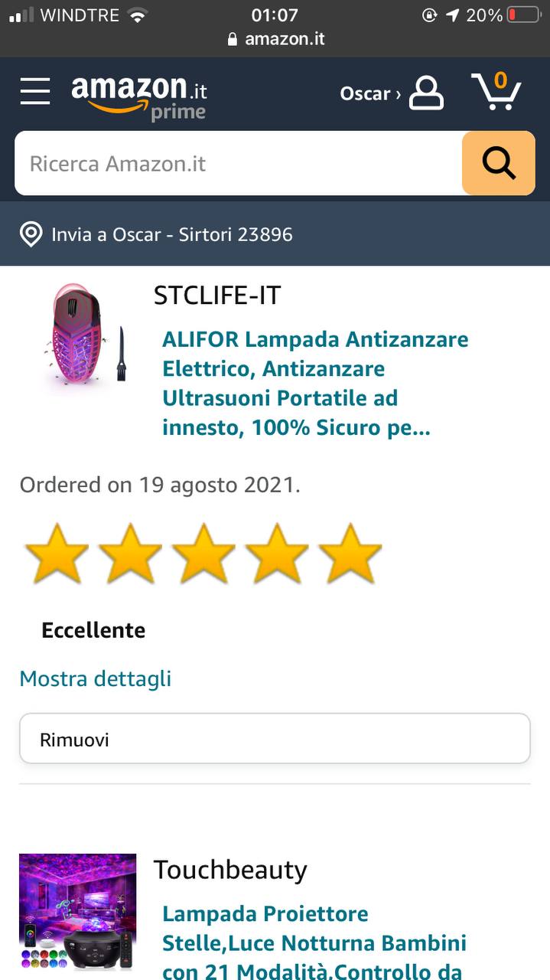Remove the ALIFOR lamp review with Rimuovi
Viewport: 550px width, 980px height.
point(275,739)
